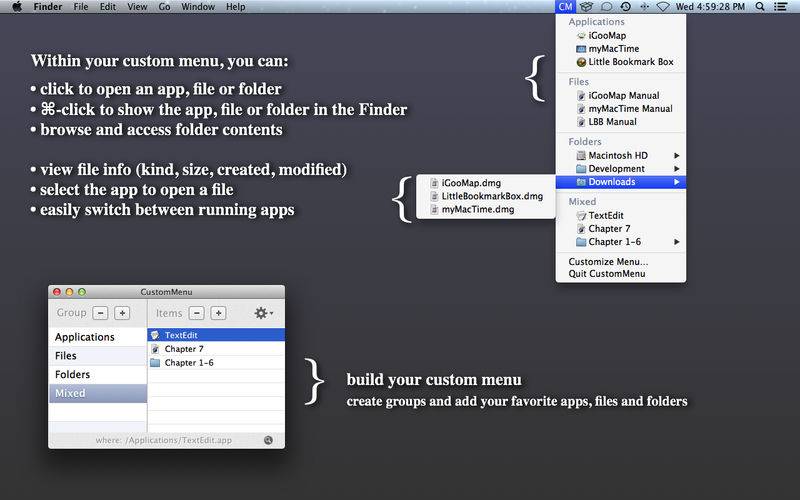The image size is (800, 500).
Task: Open the File menu
Action: pos(81,7)
